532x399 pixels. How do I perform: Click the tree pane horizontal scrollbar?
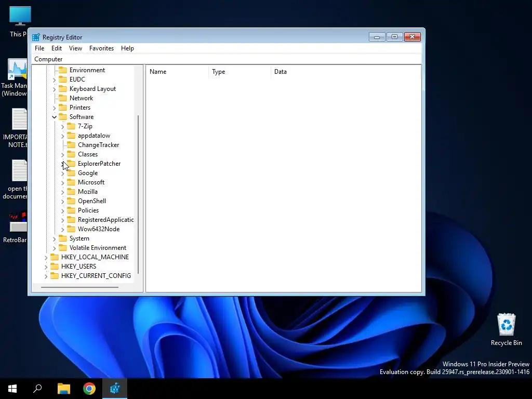[79, 287]
